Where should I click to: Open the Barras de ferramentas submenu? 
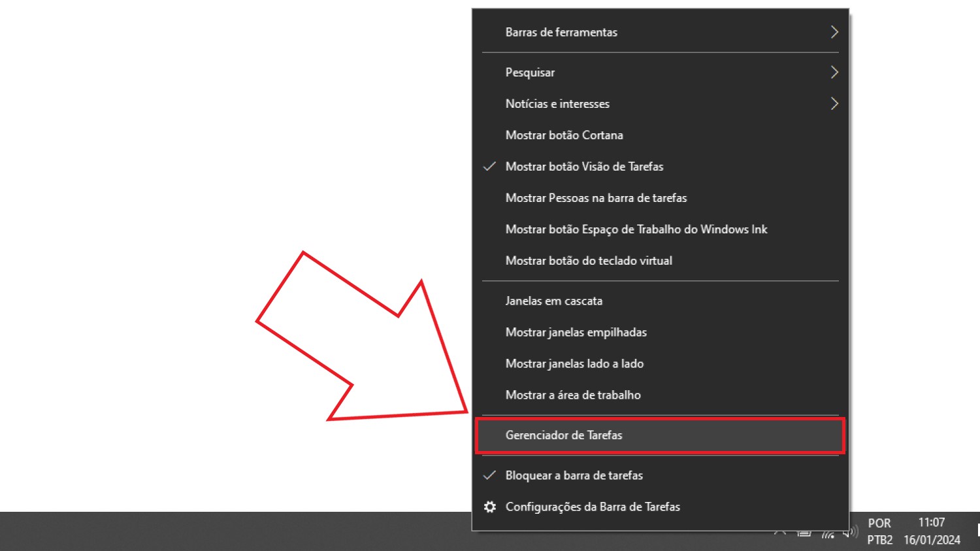point(660,32)
